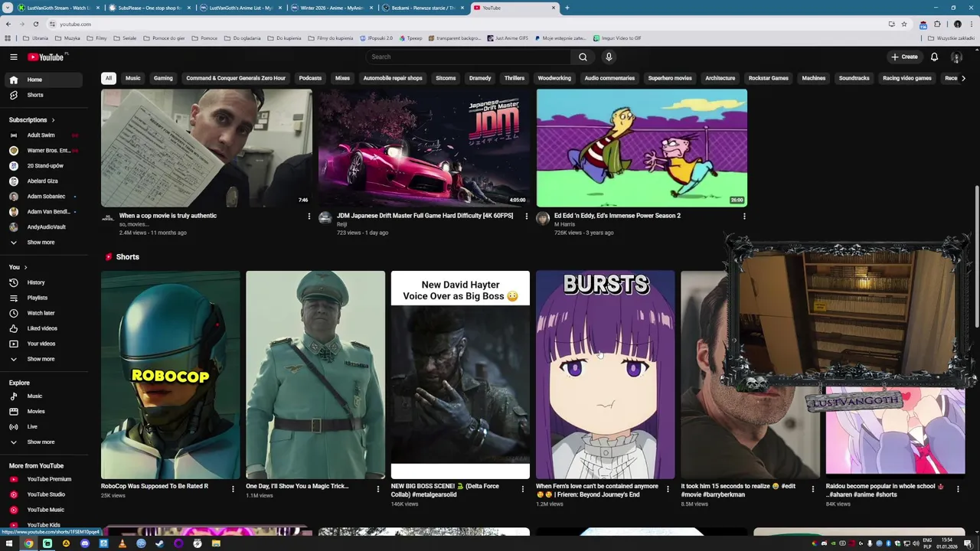This screenshot has width=980, height=551.
Task: Select the Superhero movies chip
Action: point(670,78)
